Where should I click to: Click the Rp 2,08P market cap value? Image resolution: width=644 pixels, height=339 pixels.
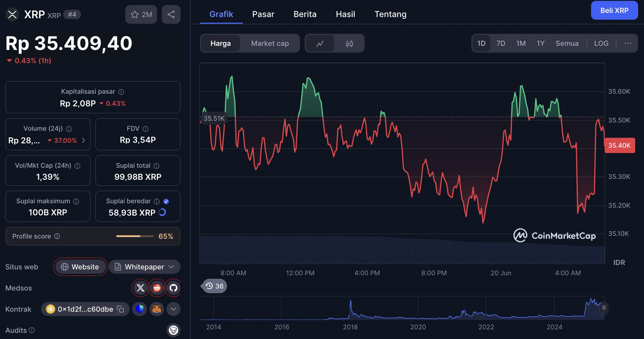(78, 103)
